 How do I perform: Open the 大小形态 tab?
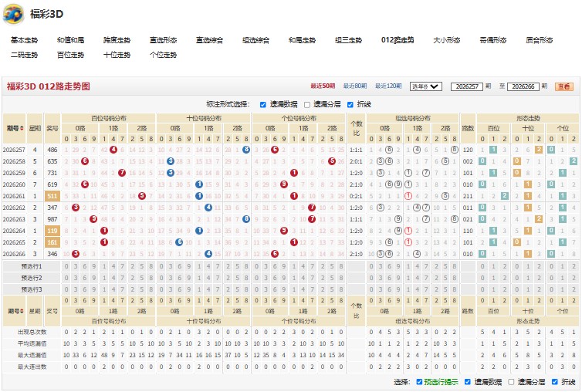pyautogui.click(x=446, y=40)
